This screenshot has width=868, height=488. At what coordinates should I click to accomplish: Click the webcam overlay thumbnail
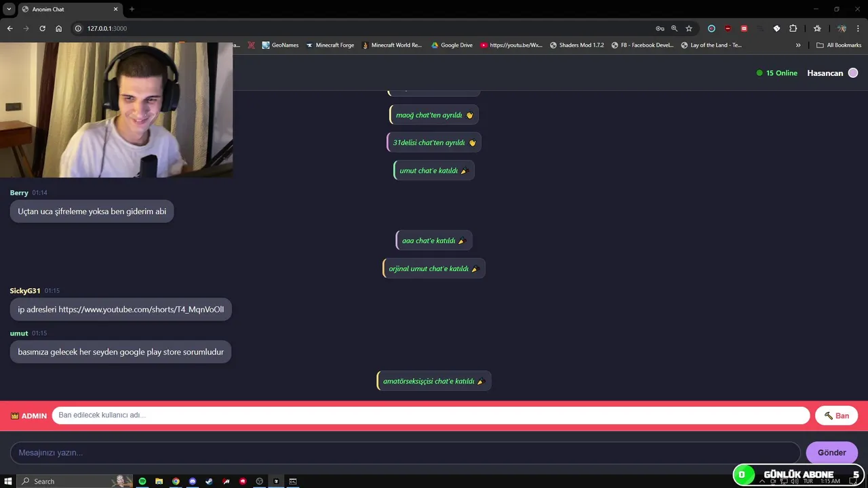pyautogui.click(x=116, y=110)
